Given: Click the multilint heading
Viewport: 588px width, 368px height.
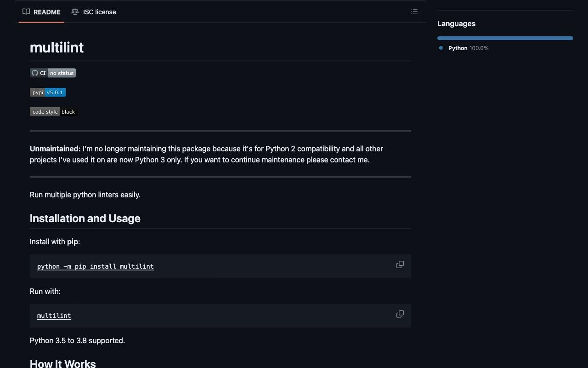Looking at the screenshot, I should [x=57, y=47].
